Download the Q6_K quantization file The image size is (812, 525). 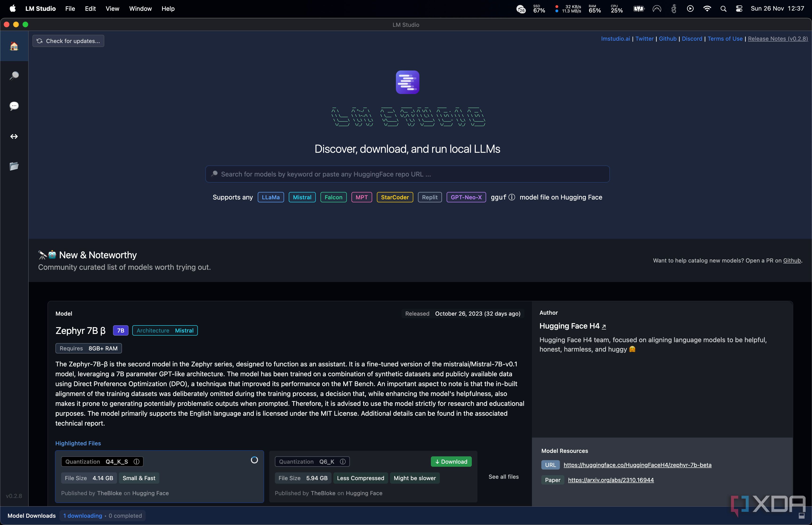pyautogui.click(x=451, y=462)
